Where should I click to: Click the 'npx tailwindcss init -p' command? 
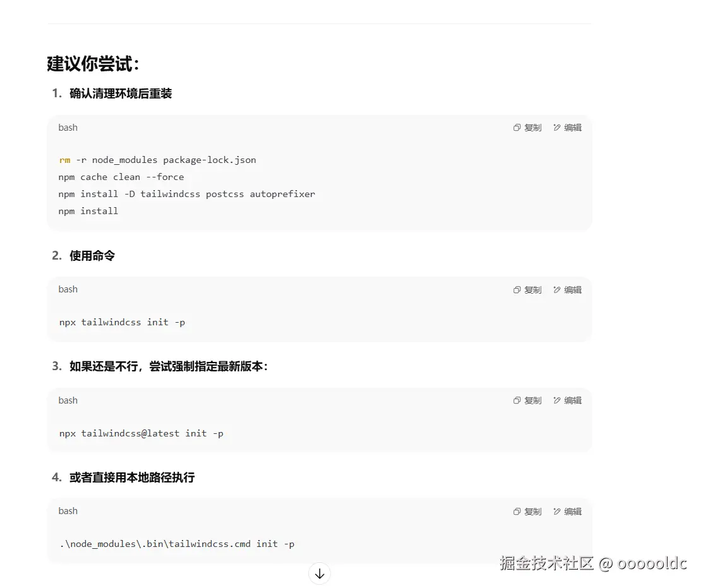coord(122,322)
